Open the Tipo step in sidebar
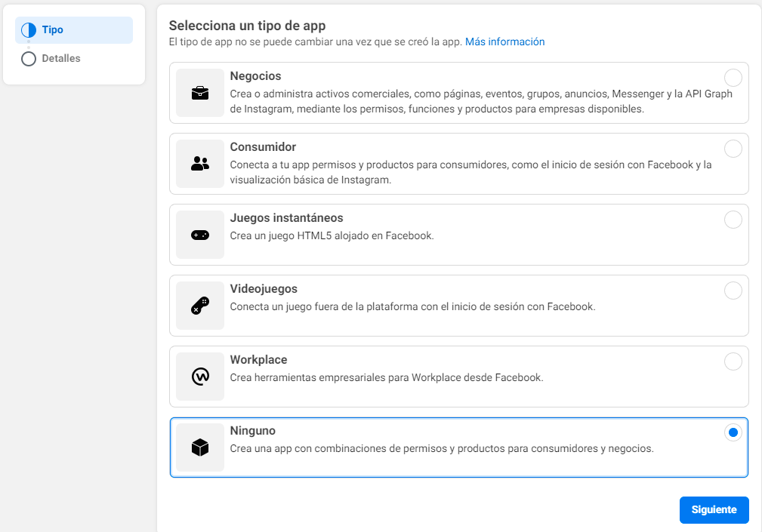Screen dimensions: 762x532 tap(74, 30)
